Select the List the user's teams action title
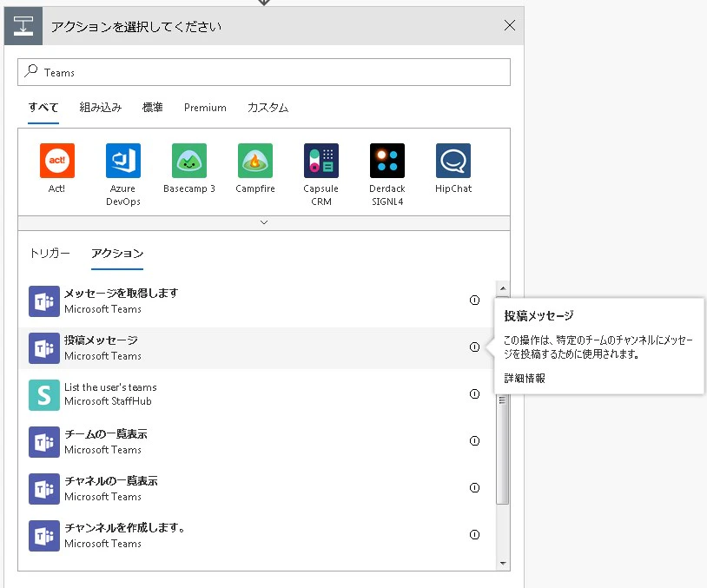Screen dimensions: 707x588 pyautogui.click(x=110, y=387)
